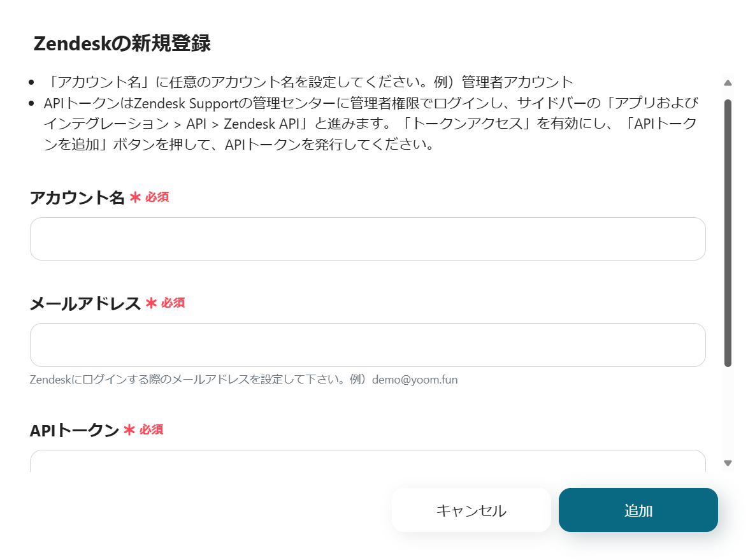Image resolution: width=748 pixels, height=560 pixels.
Task: Click the メールアドレス field label
Action: pos(85,303)
